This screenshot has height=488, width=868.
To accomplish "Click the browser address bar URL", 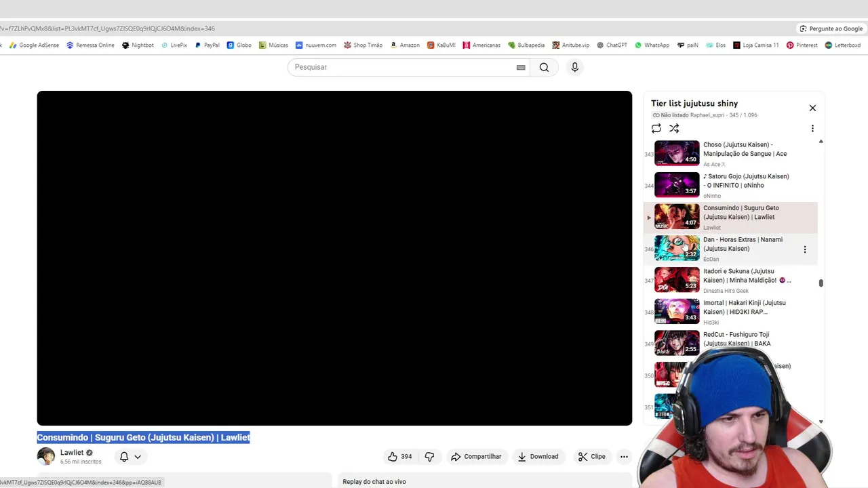I will [x=108, y=28].
